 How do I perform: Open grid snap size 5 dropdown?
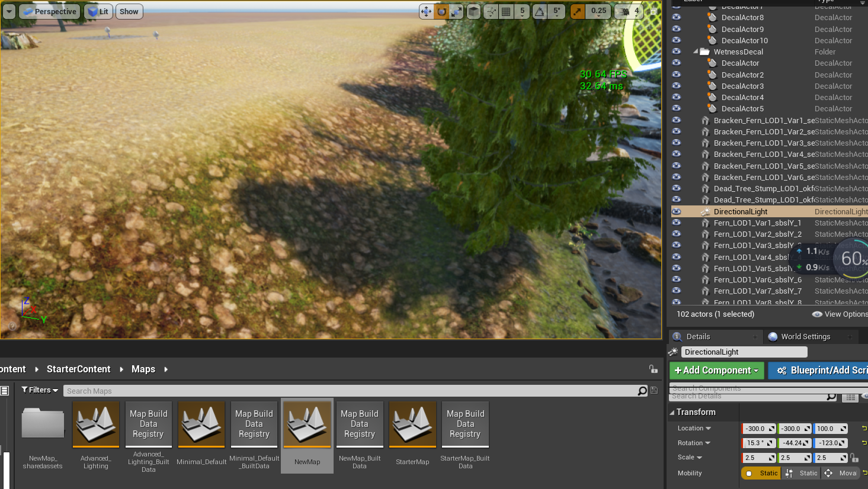tap(522, 11)
